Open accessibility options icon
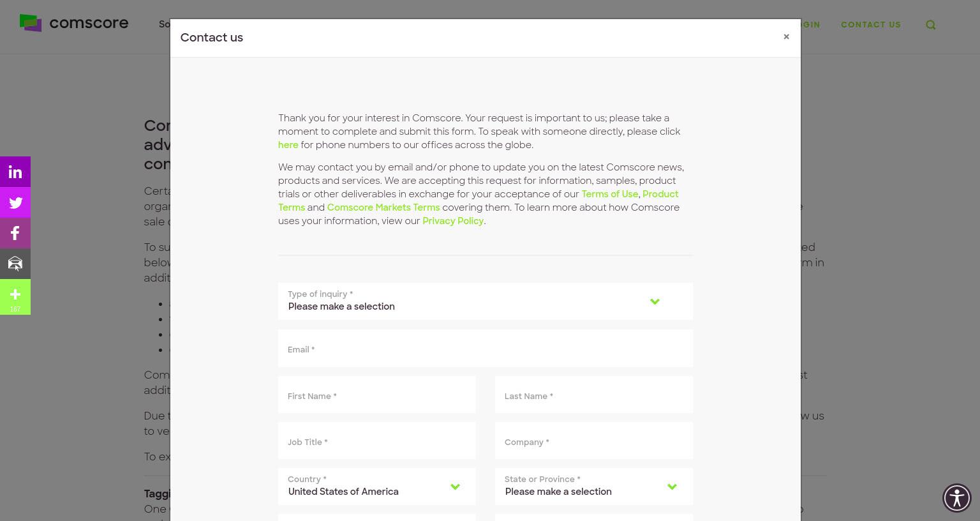Viewport: 980px width, 521px height. [x=957, y=498]
